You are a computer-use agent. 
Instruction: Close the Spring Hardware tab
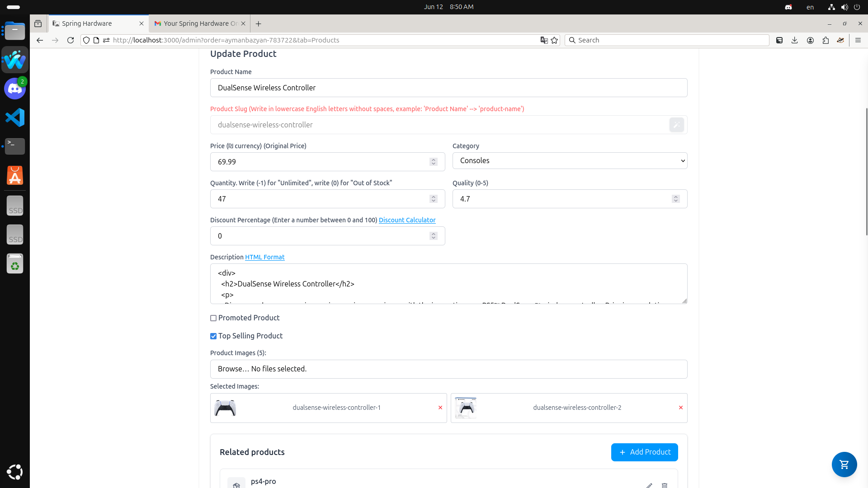pyautogui.click(x=142, y=23)
